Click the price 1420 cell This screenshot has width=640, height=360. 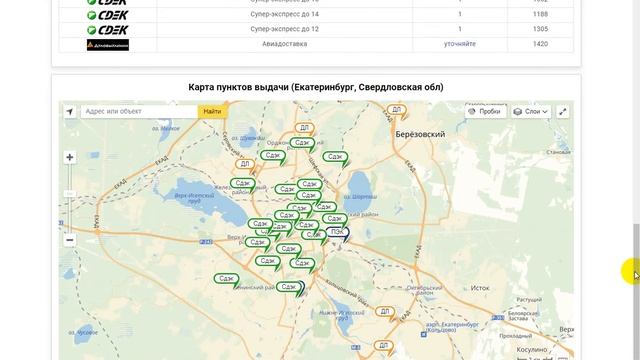540,44
